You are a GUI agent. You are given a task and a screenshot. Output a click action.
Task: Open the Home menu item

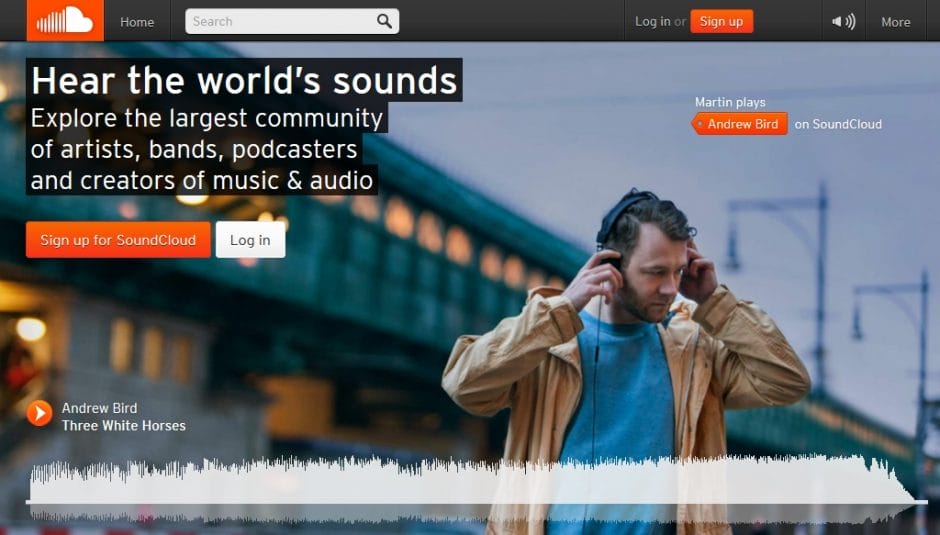coord(137,22)
